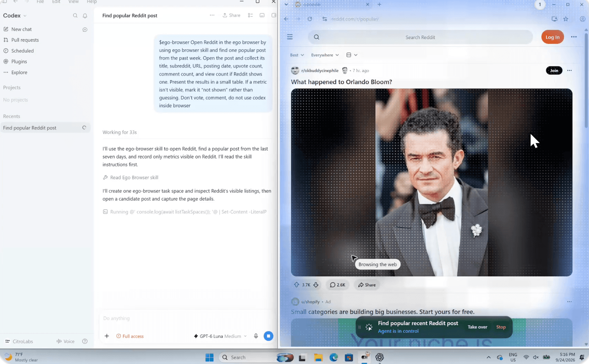Screen dimensions: 589x364
Task: Stop the running Codex task
Action: (269, 336)
